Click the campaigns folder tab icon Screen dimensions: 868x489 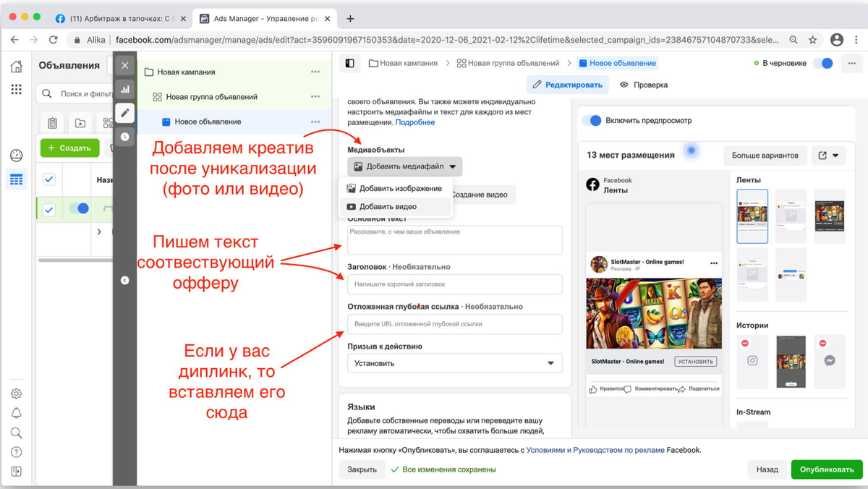(80, 123)
